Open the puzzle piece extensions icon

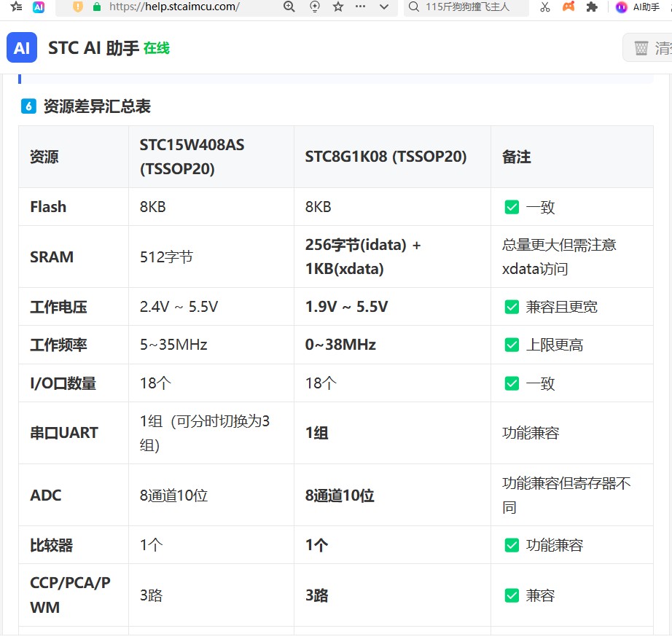tap(592, 7)
